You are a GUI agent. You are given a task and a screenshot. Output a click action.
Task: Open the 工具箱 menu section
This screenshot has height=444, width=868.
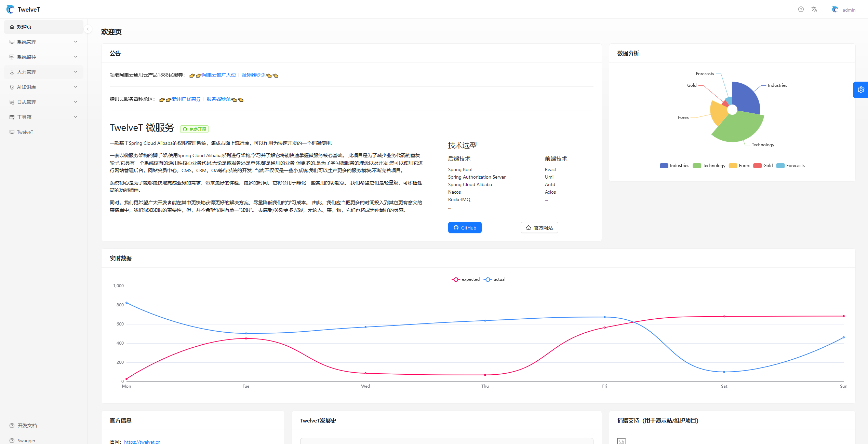[x=42, y=117]
